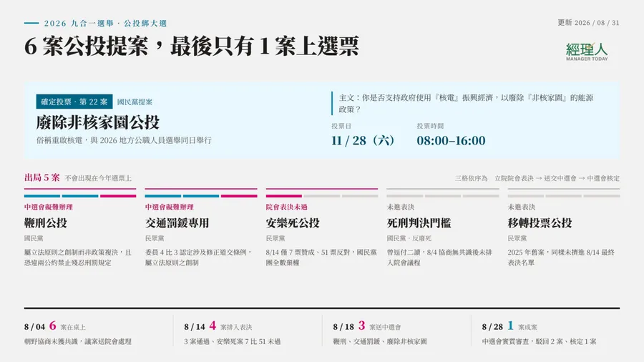
Task: Click the description starting 委員 4 比 3 認定
Action: 198,258
